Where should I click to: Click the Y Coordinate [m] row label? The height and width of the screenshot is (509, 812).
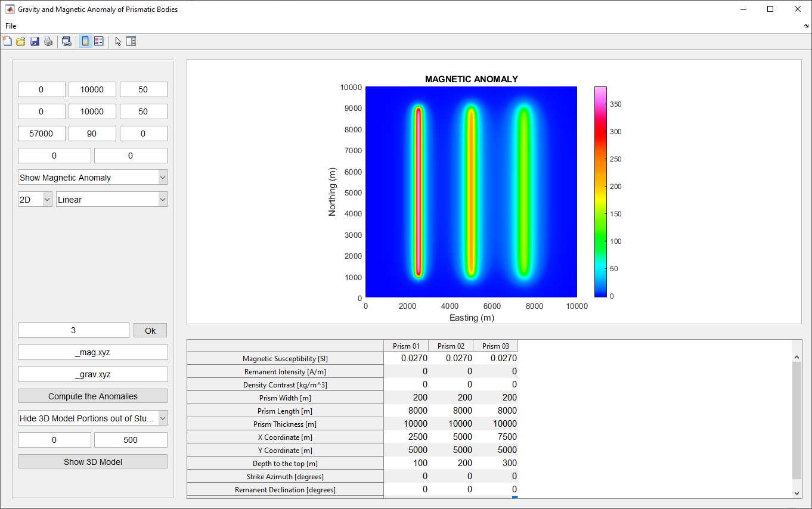(x=285, y=450)
